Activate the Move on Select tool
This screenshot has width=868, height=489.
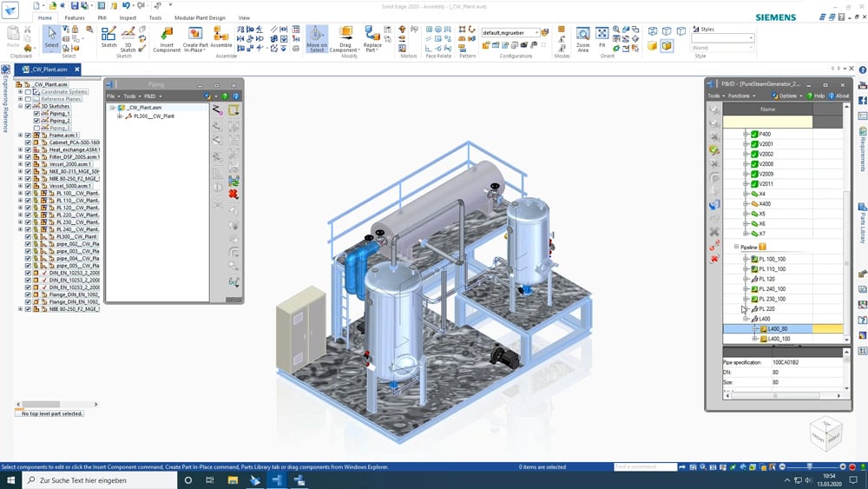(317, 39)
